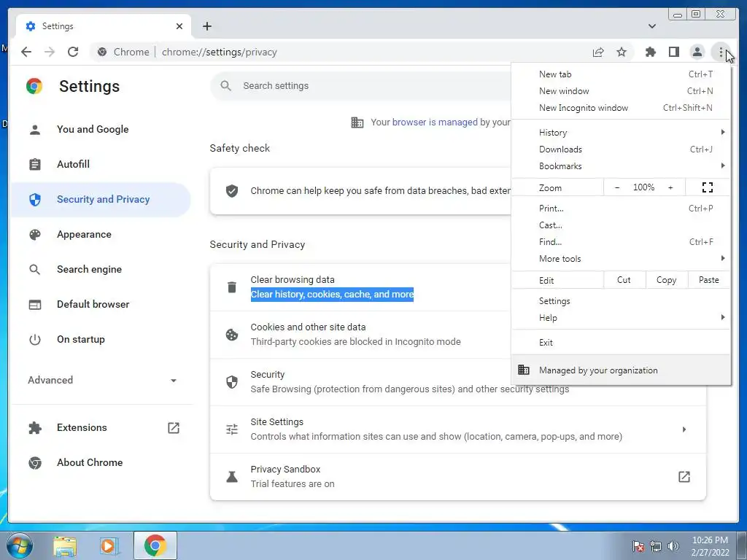Open Site Settings arrow chevron
Screen dimensions: 747x560
point(684,429)
